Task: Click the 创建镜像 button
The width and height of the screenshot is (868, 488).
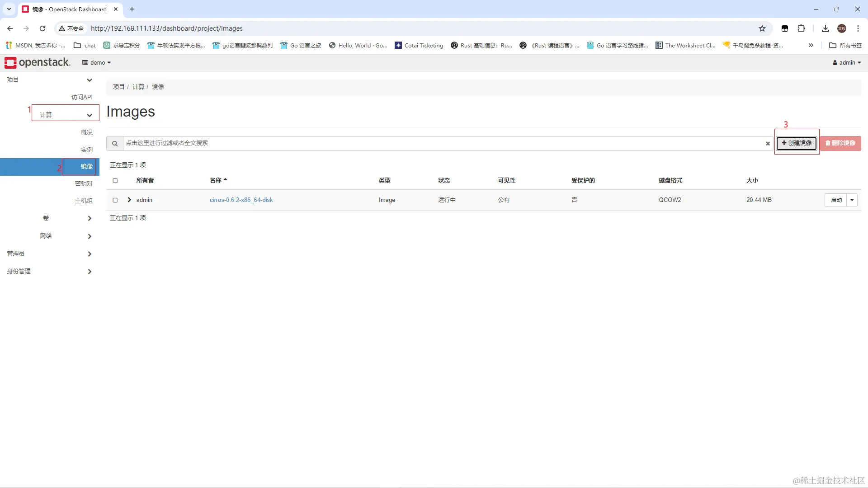Action: (796, 143)
